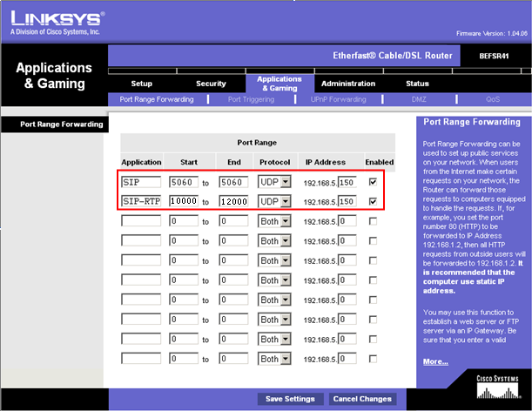This screenshot has height=411, width=532.
Task: Switch to the Setup tab
Action: 141,84
